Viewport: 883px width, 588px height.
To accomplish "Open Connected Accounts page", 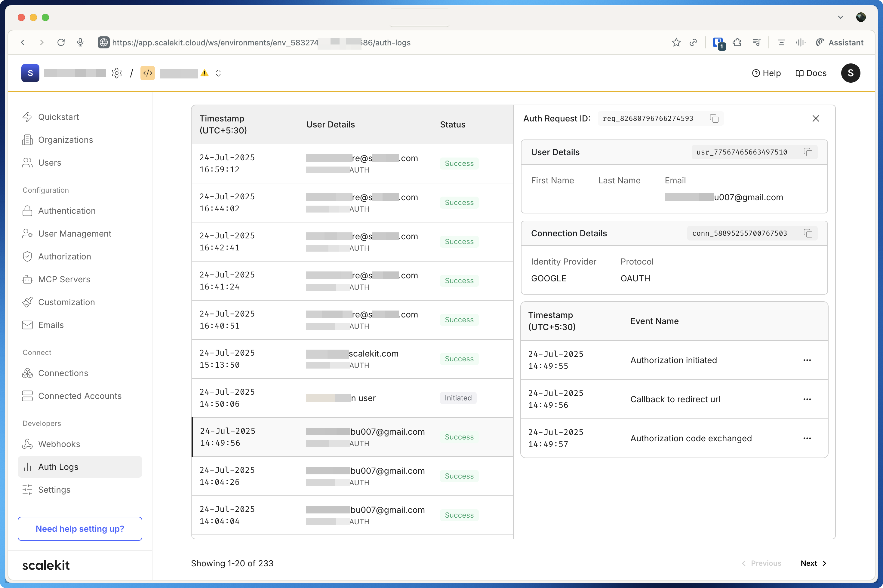I will pos(79,396).
